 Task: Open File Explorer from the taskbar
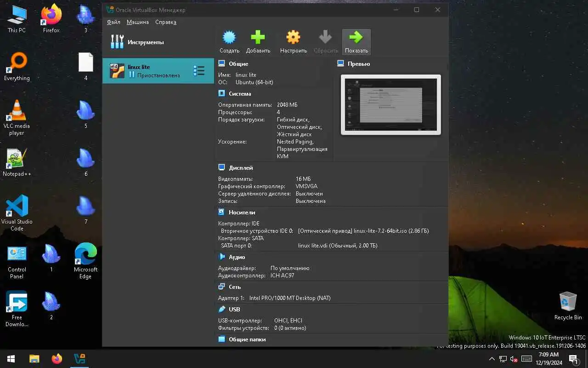(x=34, y=359)
